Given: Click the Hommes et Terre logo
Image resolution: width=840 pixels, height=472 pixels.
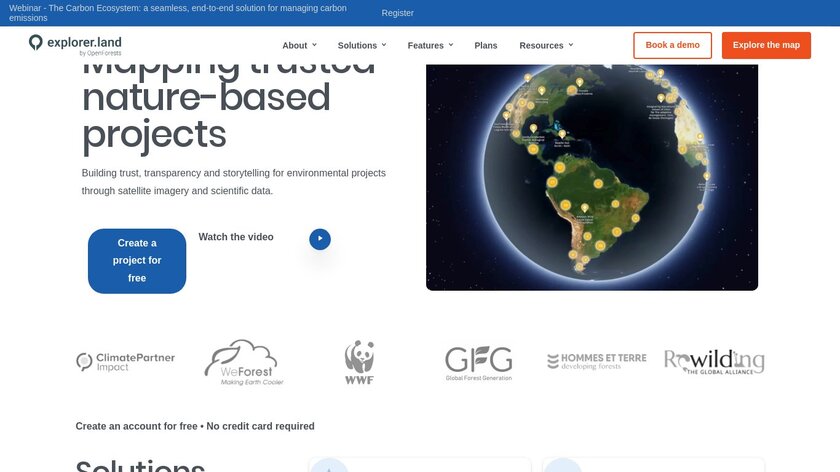Looking at the screenshot, I should (x=596, y=361).
